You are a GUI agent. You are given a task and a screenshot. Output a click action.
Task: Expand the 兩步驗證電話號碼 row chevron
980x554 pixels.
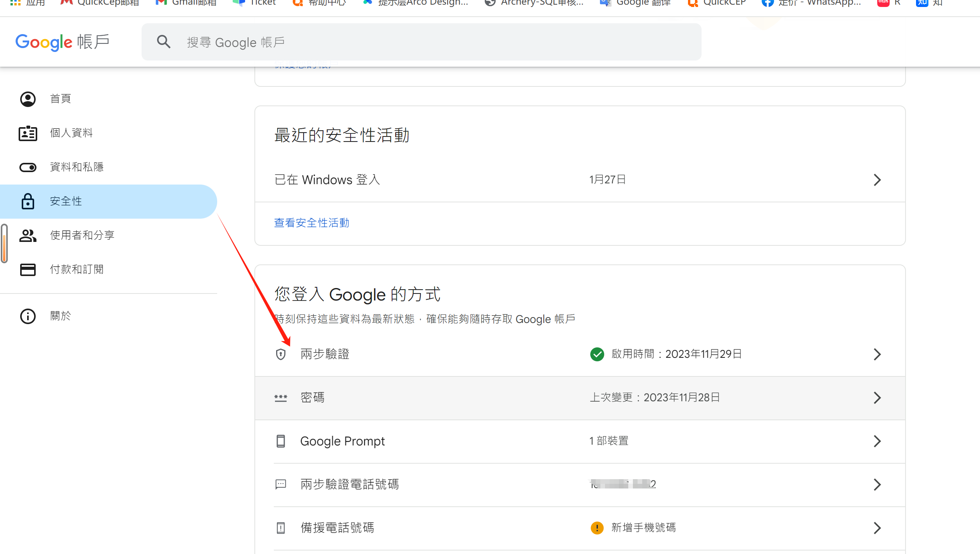[x=877, y=485]
